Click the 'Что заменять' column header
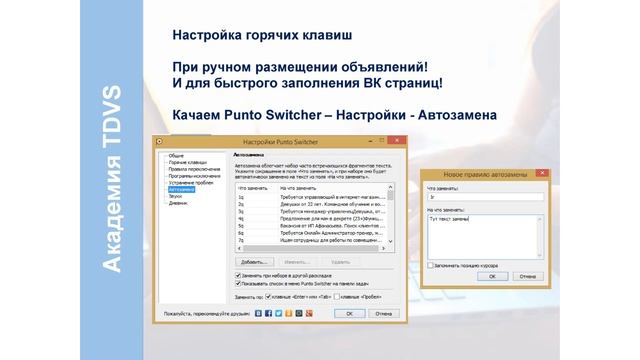 coord(256,188)
